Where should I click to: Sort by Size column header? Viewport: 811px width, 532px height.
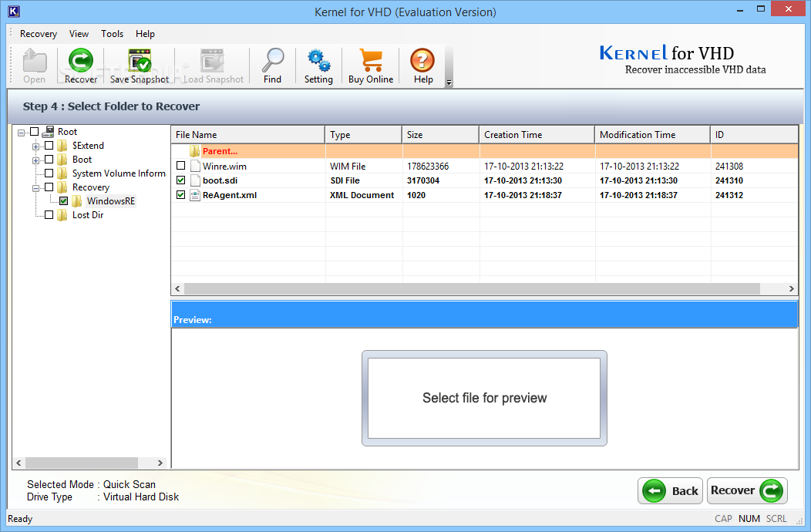tap(441, 135)
